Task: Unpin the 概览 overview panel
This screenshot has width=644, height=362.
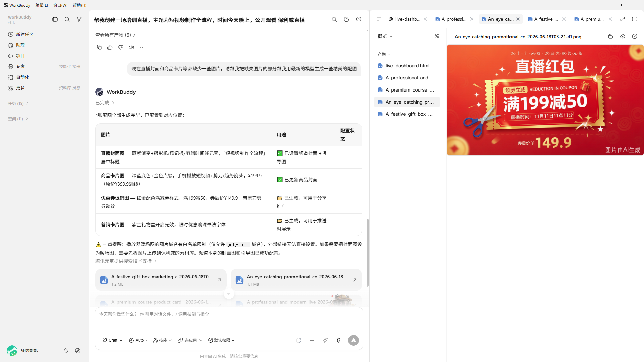Action: pos(437,36)
